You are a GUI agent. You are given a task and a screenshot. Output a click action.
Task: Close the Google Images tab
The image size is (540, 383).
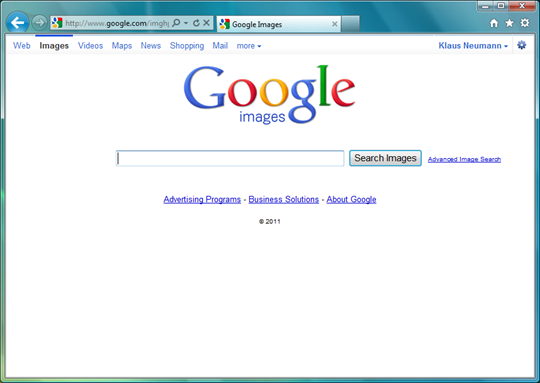click(334, 24)
